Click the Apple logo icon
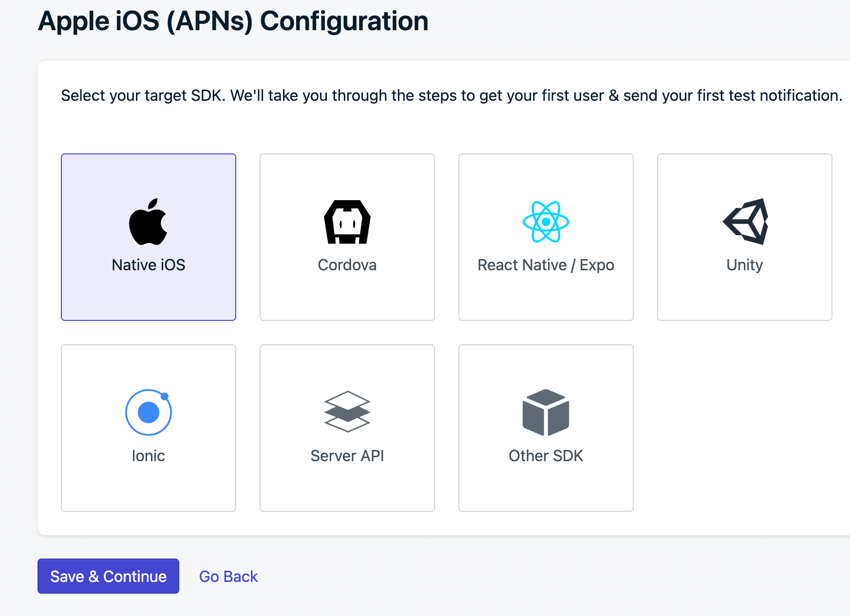 148,222
